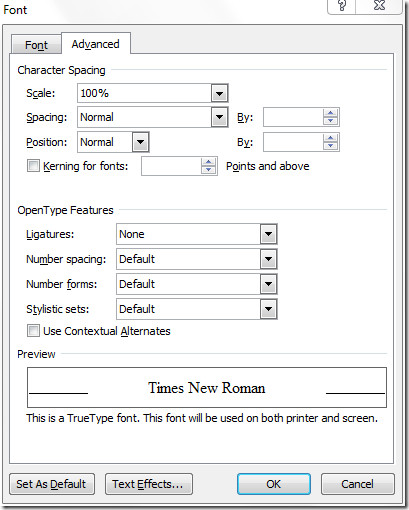Open the Position dropdown

pyautogui.click(x=140, y=142)
